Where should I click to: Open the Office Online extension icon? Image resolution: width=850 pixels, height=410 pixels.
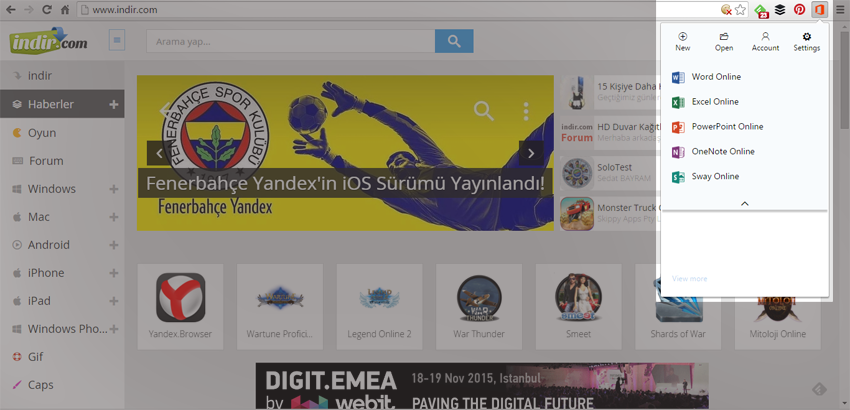pos(819,9)
